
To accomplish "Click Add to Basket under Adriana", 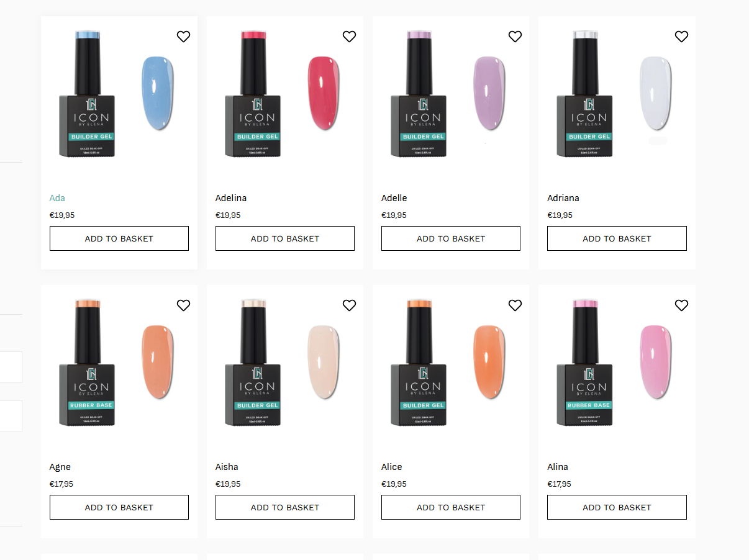I will (617, 238).
